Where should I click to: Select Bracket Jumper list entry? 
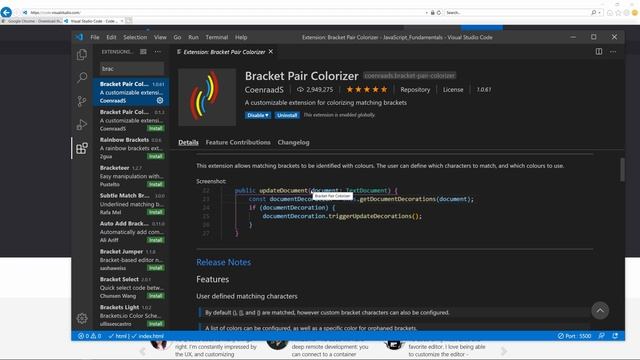click(x=131, y=260)
